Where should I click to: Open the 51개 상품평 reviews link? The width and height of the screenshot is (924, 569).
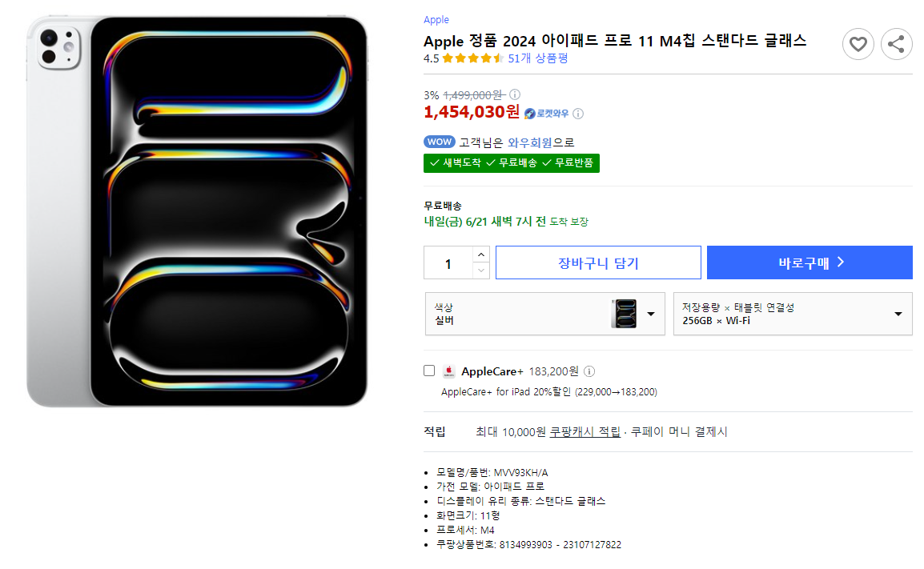(x=538, y=58)
